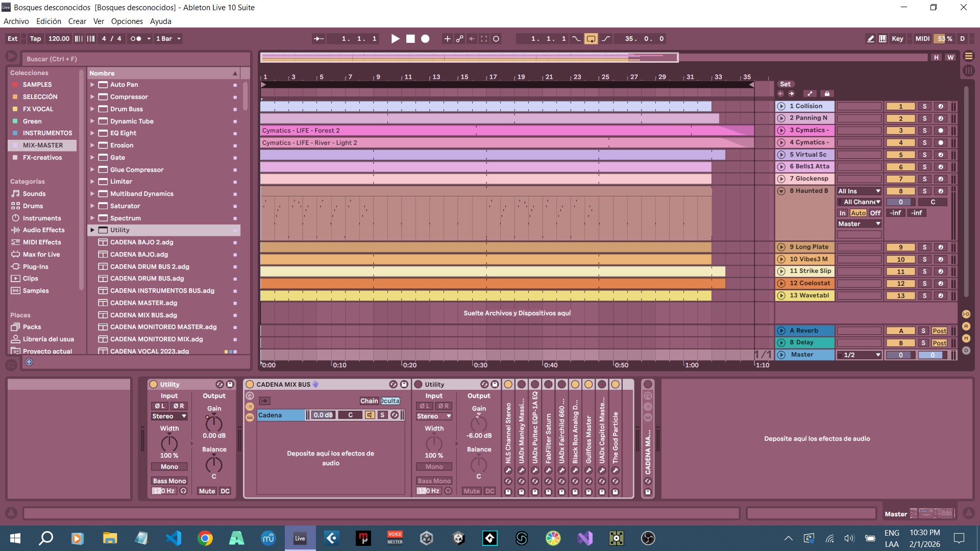Adjust the Utility Gain knob at 0.00 dB

click(x=214, y=423)
